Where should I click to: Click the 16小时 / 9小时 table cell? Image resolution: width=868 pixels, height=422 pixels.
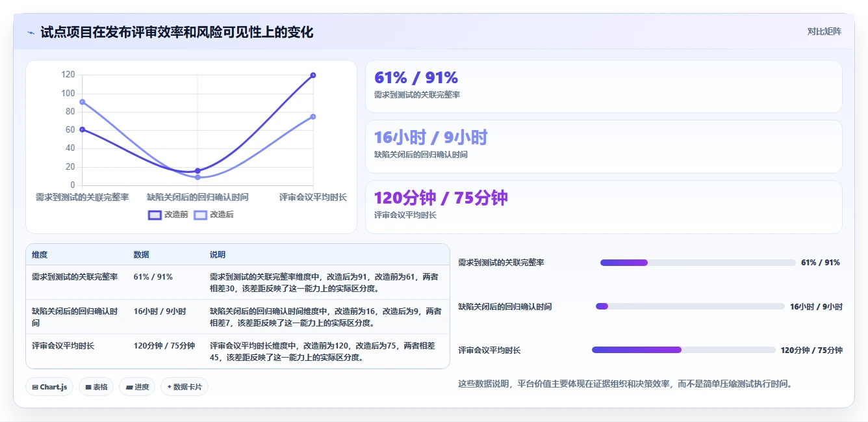[x=160, y=311]
